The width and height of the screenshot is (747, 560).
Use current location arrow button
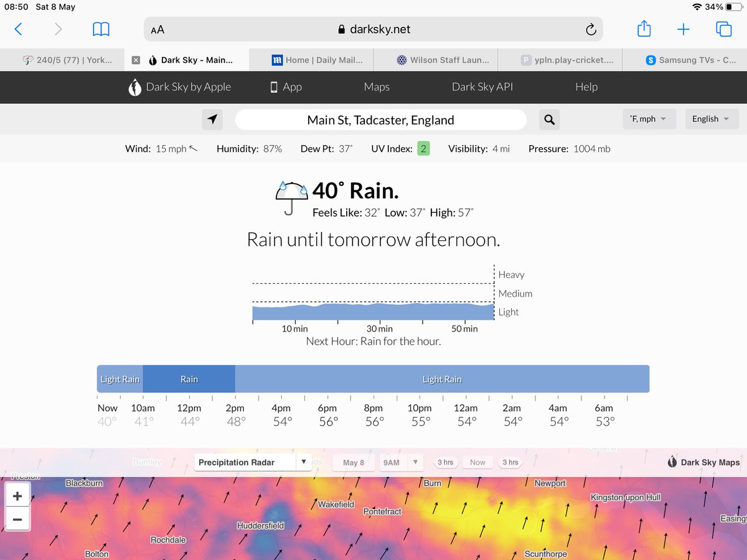pos(213,119)
